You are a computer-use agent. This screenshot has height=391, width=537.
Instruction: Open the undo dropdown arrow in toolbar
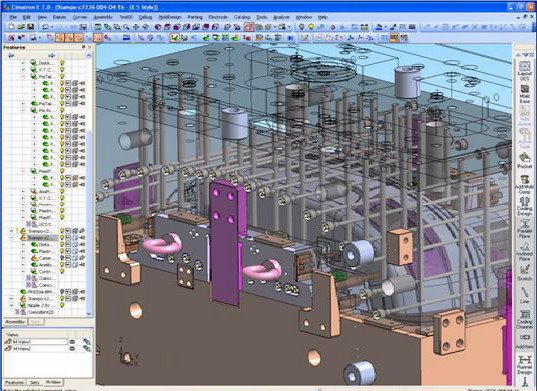tap(52, 27)
